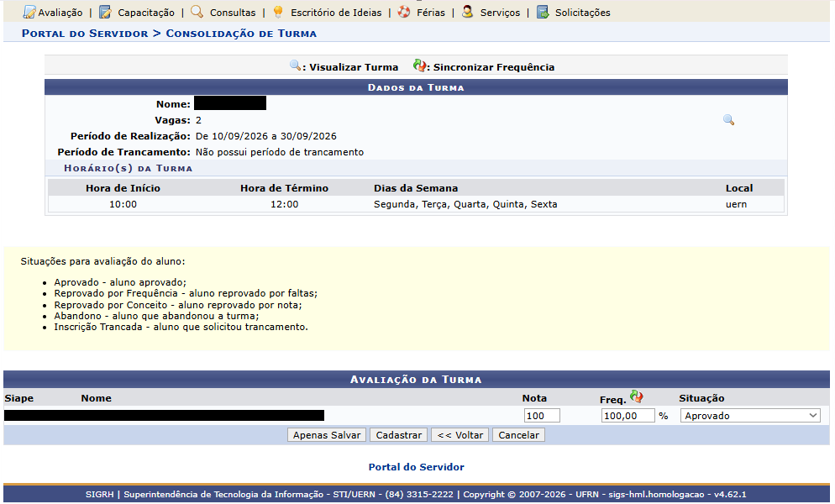The width and height of the screenshot is (835, 504).
Task: Click the Sincronizar Frequência legend text
Action: click(x=494, y=67)
